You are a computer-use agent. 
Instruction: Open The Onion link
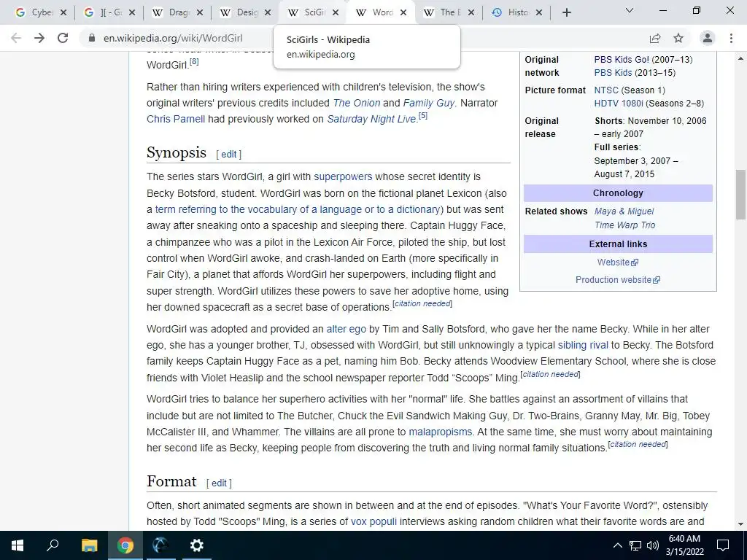[356, 103]
